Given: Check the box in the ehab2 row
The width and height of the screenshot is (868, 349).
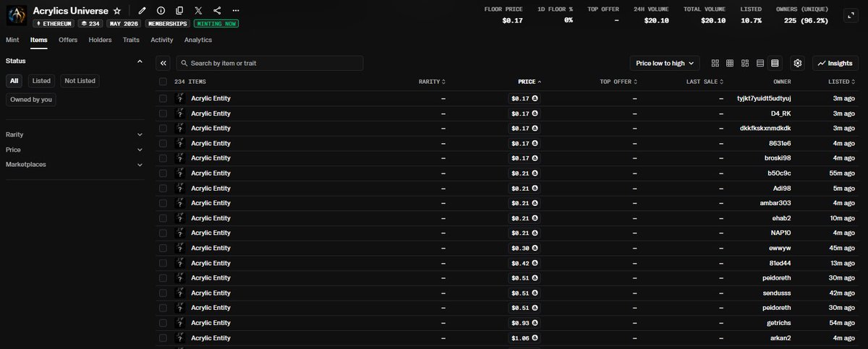Looking at the screenshot, I should pyautogui.click(x=163, y=218).
